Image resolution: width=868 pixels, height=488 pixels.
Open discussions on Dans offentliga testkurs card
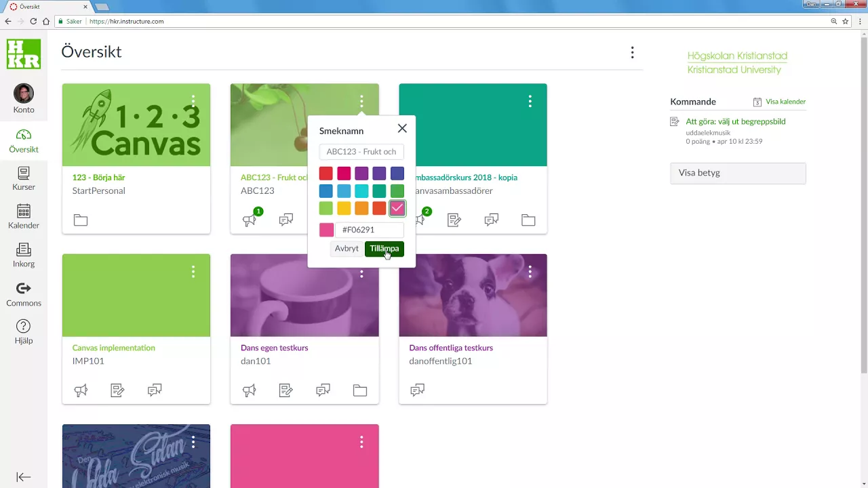[x=418, y=390]
